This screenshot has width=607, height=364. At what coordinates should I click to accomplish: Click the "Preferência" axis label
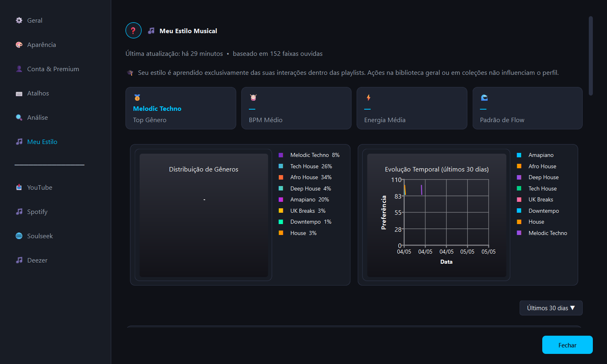(x=384, y=213)
